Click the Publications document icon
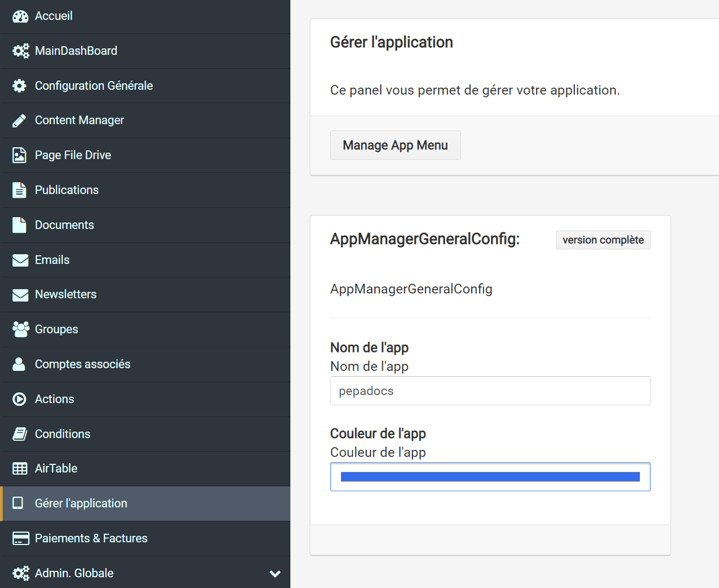Image resolution: width=719 pixels, height=588 pixels. pos(19,190)
